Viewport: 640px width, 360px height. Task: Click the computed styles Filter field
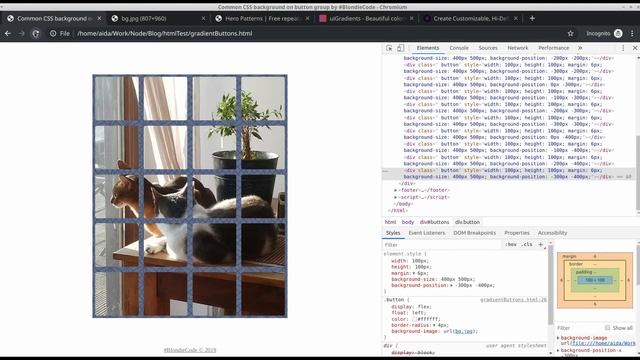[579, 328]
